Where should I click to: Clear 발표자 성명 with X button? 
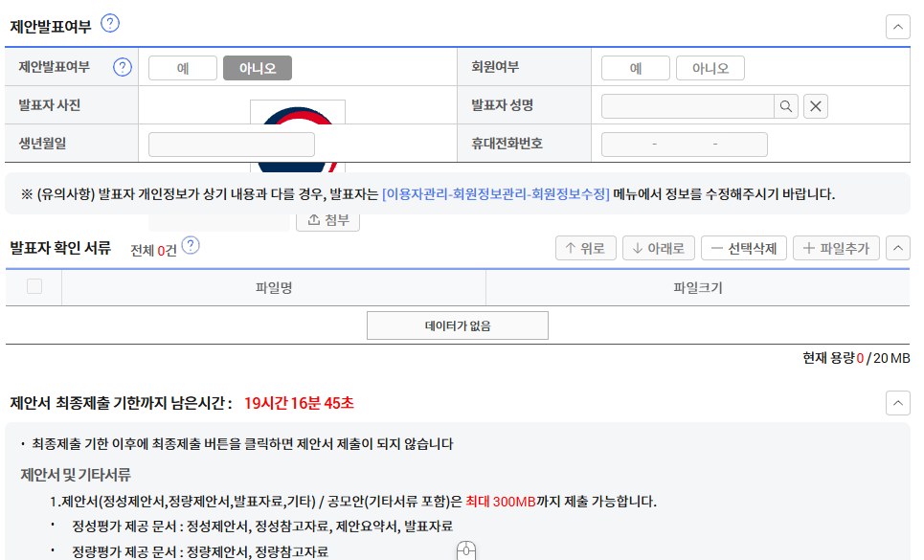coord(816,106)
